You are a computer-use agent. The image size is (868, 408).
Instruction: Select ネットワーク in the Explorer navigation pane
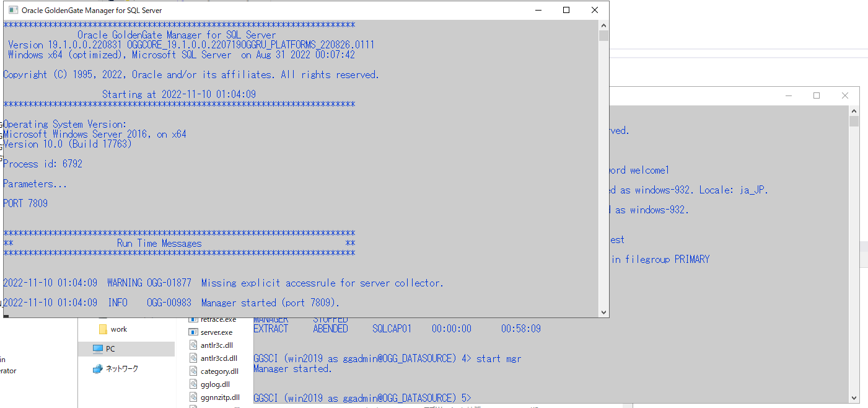tap(116, 368)
